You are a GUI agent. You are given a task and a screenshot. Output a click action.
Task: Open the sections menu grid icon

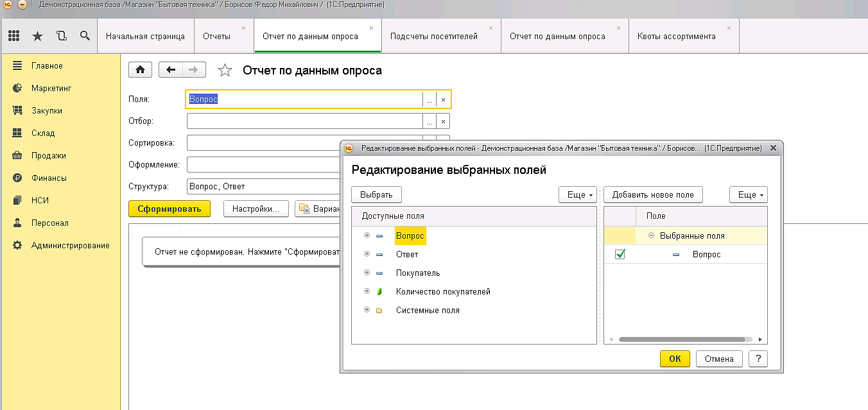[x=13, y=36]
